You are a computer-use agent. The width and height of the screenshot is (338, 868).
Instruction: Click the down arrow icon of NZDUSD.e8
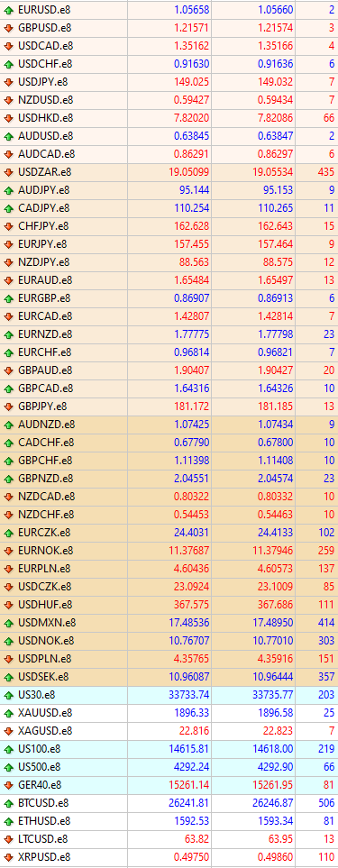click(8, 100)
